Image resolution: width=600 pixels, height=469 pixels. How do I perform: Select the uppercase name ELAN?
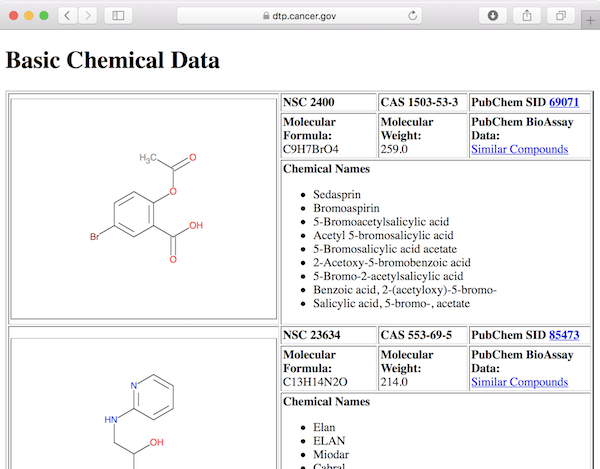click(329, 441)
